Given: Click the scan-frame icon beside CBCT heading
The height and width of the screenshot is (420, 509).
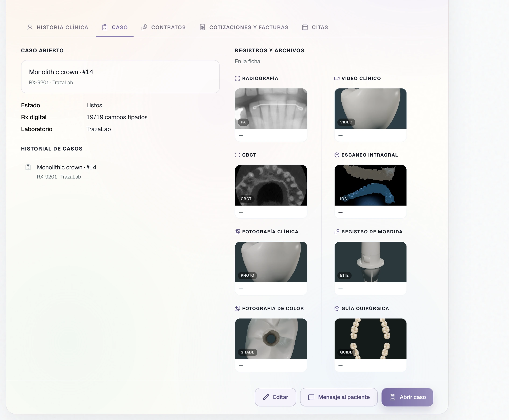Looking at the screenshot, I should click(x=237, y=155).
